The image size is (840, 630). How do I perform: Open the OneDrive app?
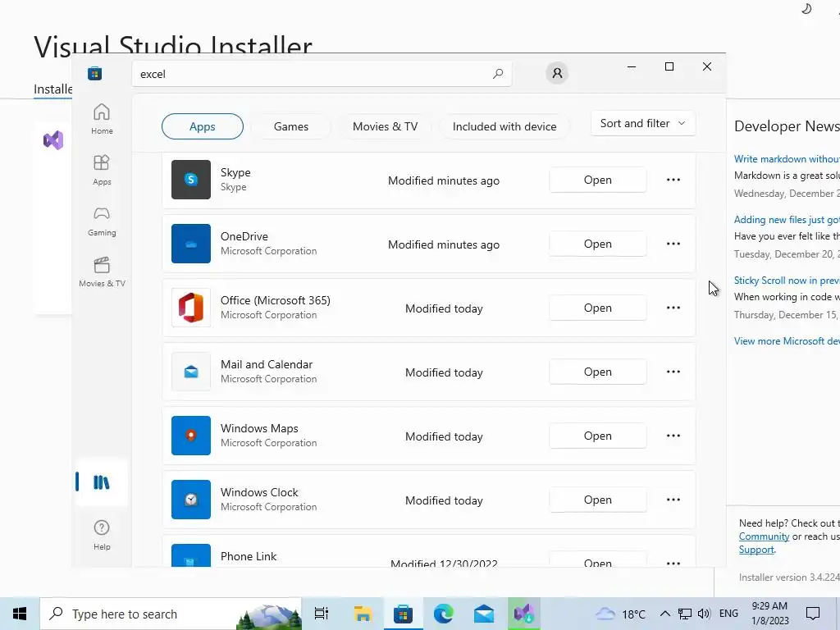pyautogui.click(x=598, y=244)
